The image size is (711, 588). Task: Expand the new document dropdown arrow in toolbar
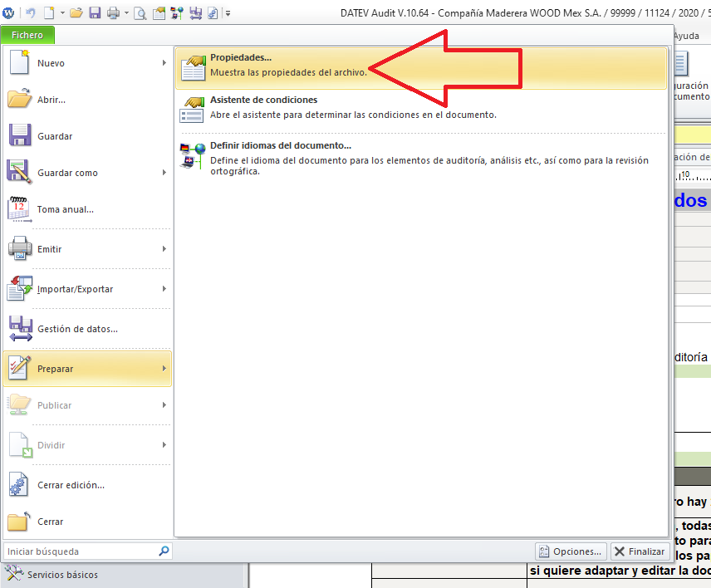coord(62,13)
